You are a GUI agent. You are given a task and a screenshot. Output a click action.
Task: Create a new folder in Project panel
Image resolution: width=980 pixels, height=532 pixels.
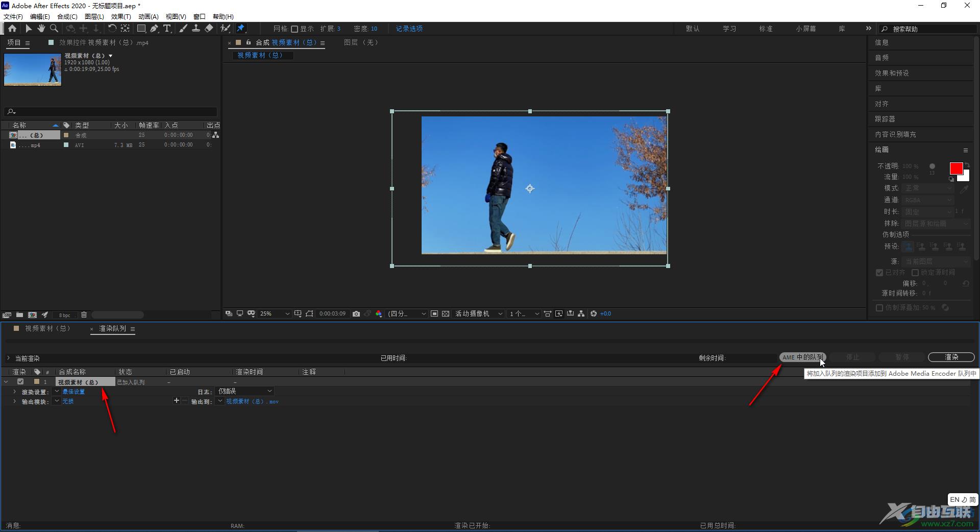coord(19,315)
